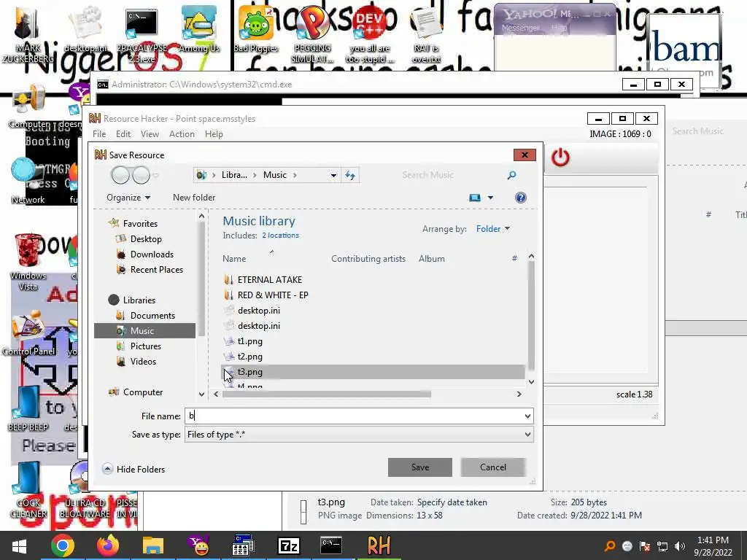Click the file list scroll down arrow

click(531, 382)
